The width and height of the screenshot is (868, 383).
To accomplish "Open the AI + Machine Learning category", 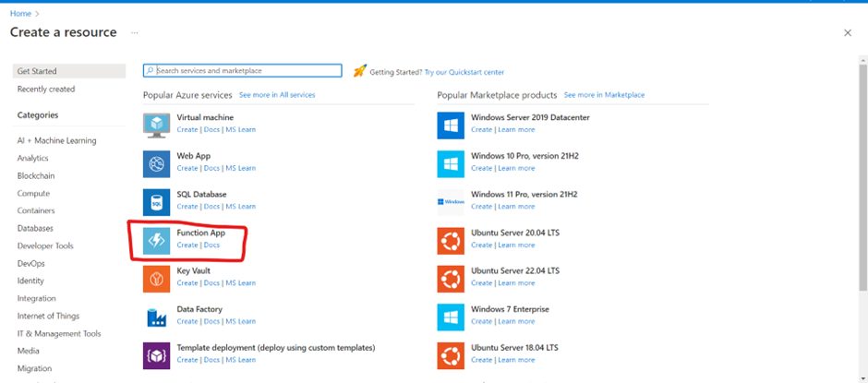I will click(x=56, y=140).
